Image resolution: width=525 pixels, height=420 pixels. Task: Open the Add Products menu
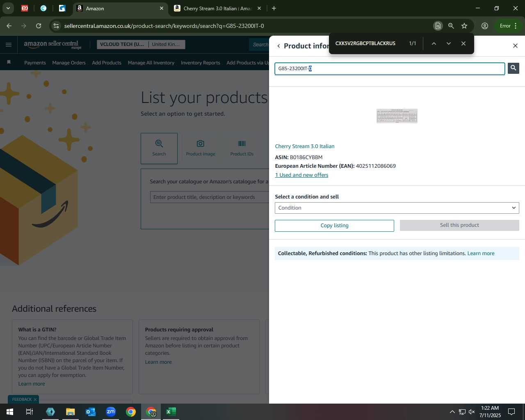pyautogui.click(x=107, y=63)
